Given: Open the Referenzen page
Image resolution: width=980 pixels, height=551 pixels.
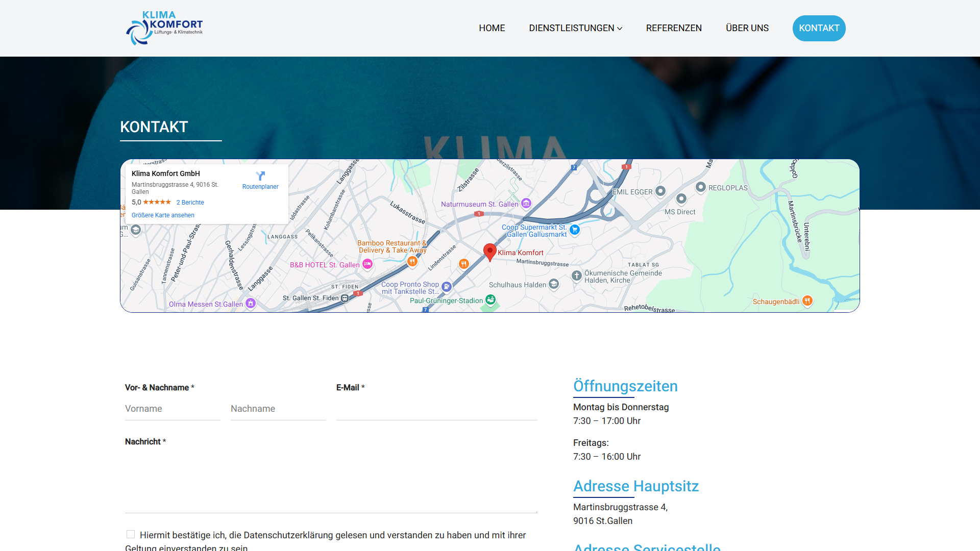Looking at the screenshot, I should pos(674,28).
